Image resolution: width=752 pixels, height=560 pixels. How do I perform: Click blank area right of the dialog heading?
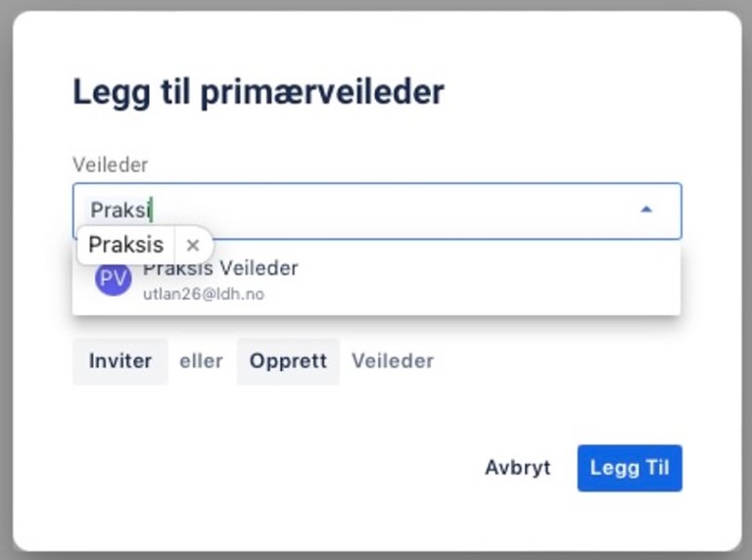point(587,92)
